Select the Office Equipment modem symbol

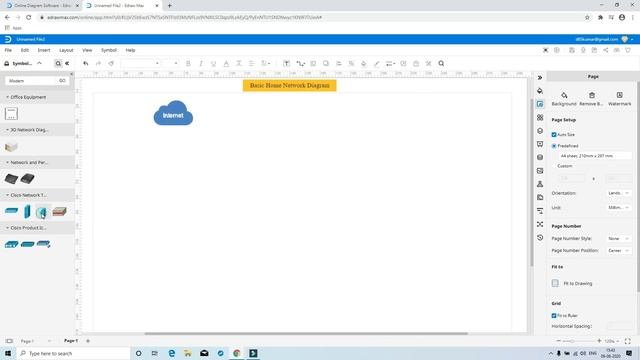tap(11, 113)
